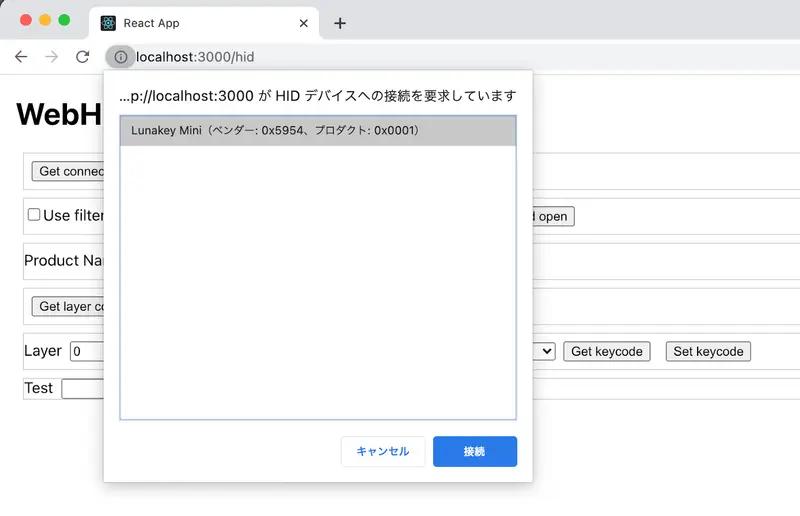Click the Set keycode button
Viewport: 800px width, 516px height.
708,352
